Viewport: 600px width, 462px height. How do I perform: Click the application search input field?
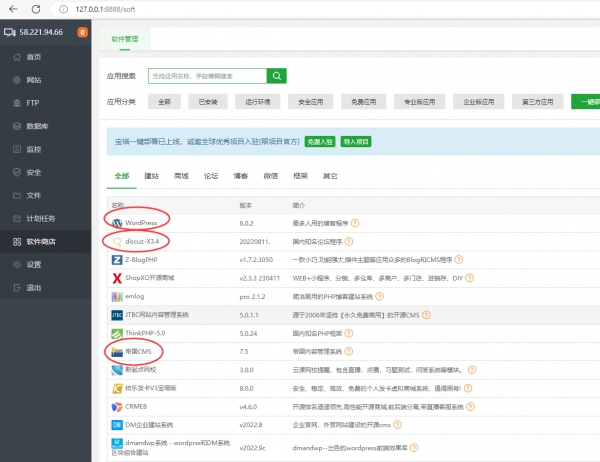click(207, 76)
